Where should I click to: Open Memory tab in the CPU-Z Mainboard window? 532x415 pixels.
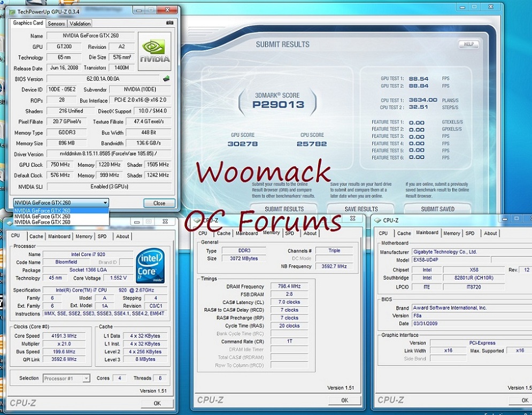pyautogui.click(x=452, y=234)
